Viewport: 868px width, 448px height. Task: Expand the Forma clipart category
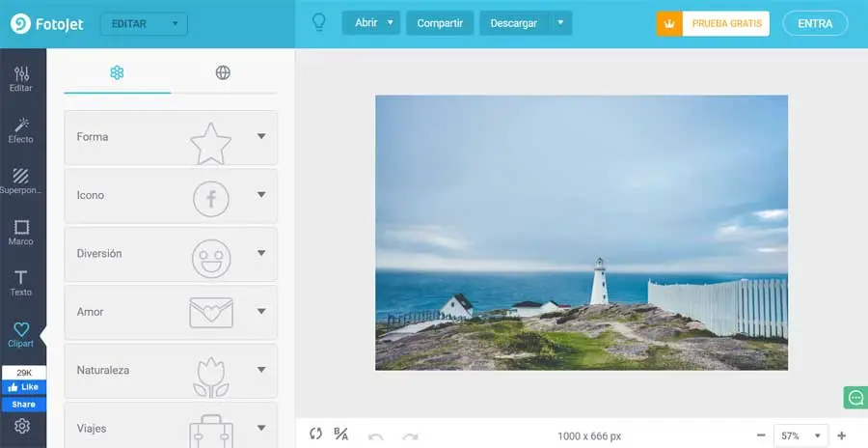[171, 137]
